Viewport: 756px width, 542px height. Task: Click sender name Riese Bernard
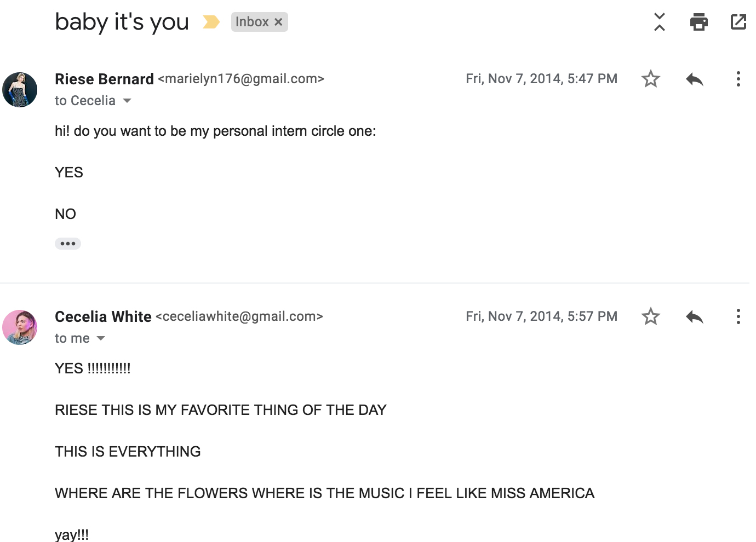point(104,79)
